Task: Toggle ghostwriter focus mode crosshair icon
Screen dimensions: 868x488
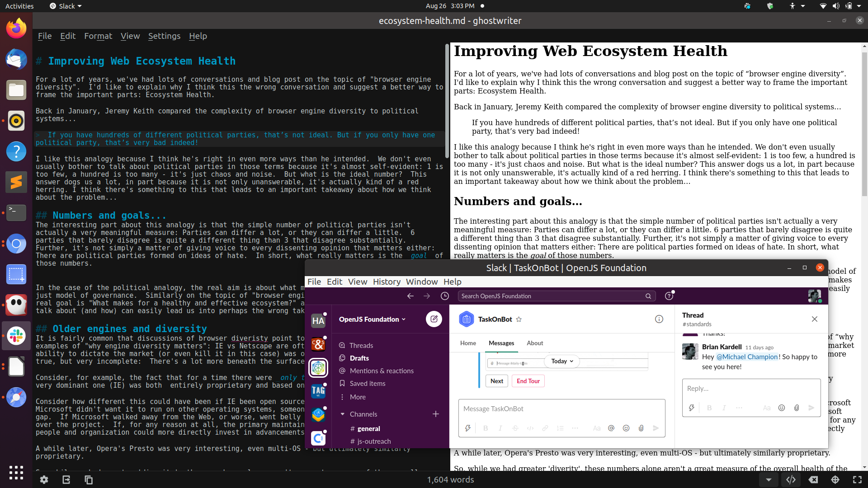Action: click(x=835, y=480)
